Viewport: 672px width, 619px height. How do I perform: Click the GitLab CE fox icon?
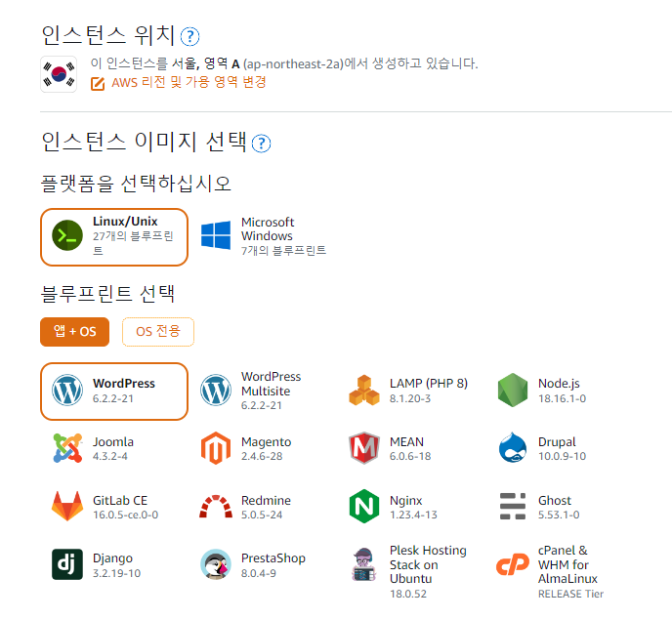pos(67,506)
